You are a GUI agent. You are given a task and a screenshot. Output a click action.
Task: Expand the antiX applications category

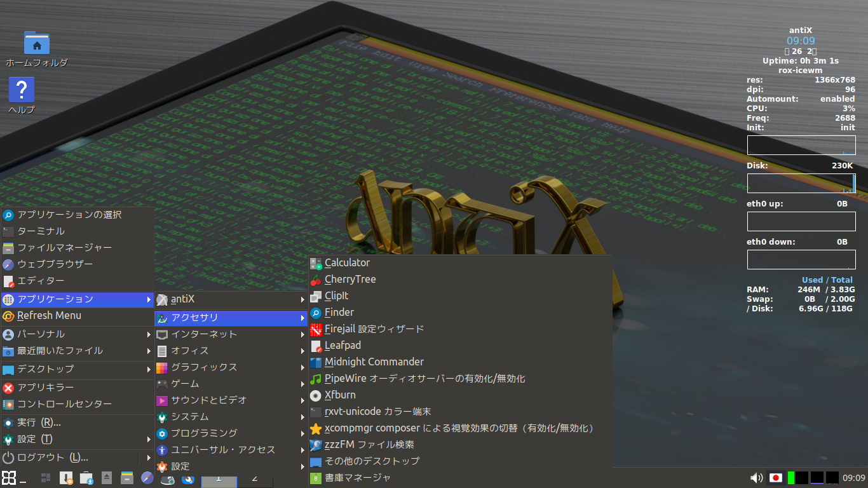tap(231, 299)
